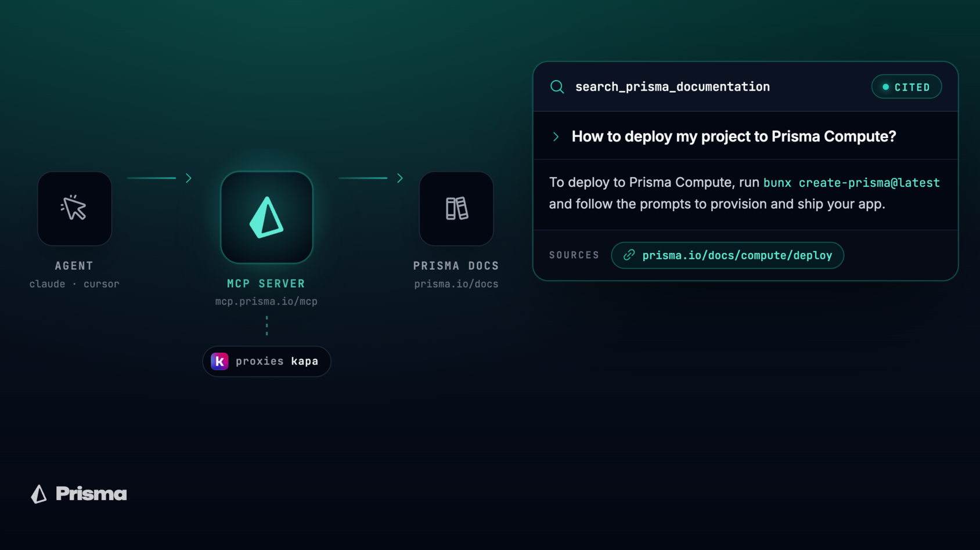Screen dimensions: 980x550
Task: Click the arrow chevron between Agent and MCP Server
Action: coord(188,178)
